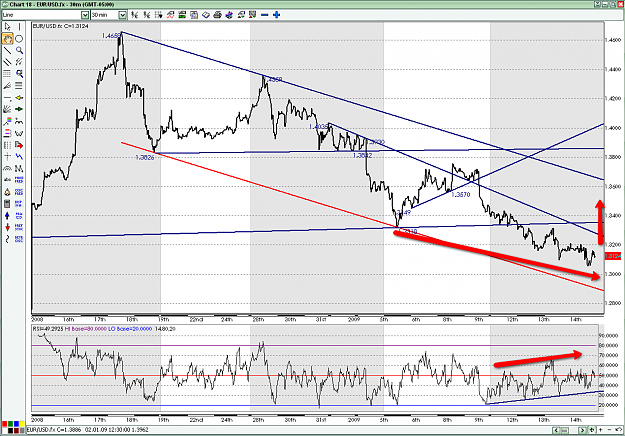Choose the W pattern tool
The width and height of the screenshot is (625, 436).
19,133
